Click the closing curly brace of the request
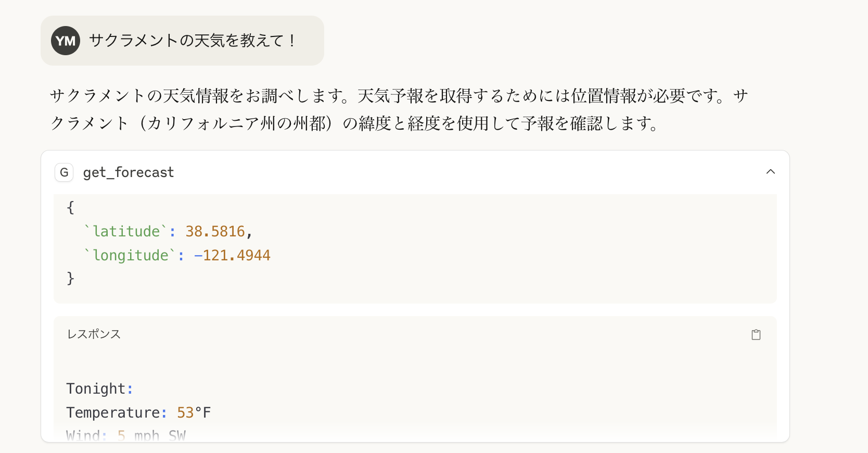868x453 pixels. tap(71, 279)
